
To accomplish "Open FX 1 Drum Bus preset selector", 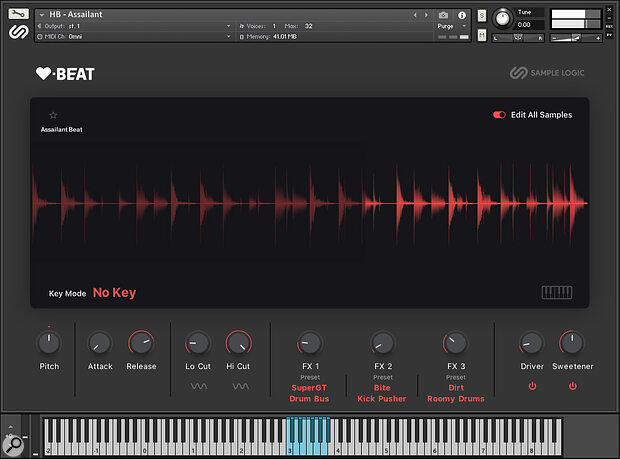I will click(309, 399).
